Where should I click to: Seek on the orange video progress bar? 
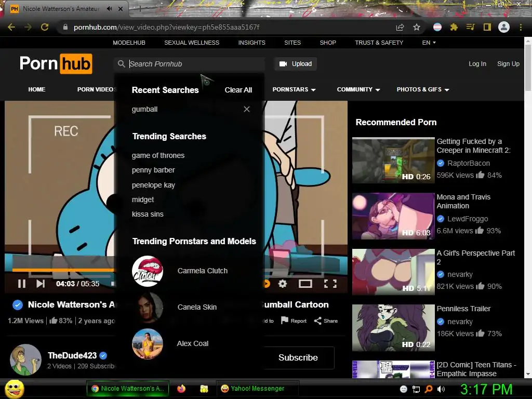tap(63, 270)
